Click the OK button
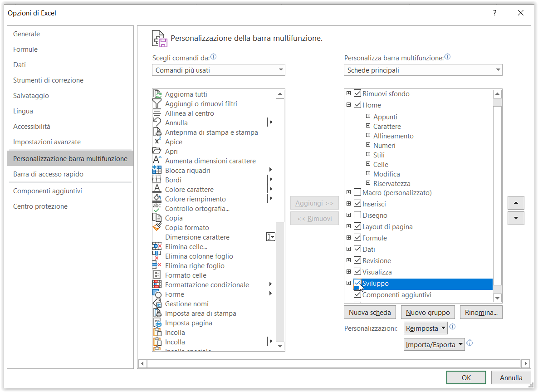Image resolution: width=538 pixels, height=392 pixels. click(x=466, y=377)
